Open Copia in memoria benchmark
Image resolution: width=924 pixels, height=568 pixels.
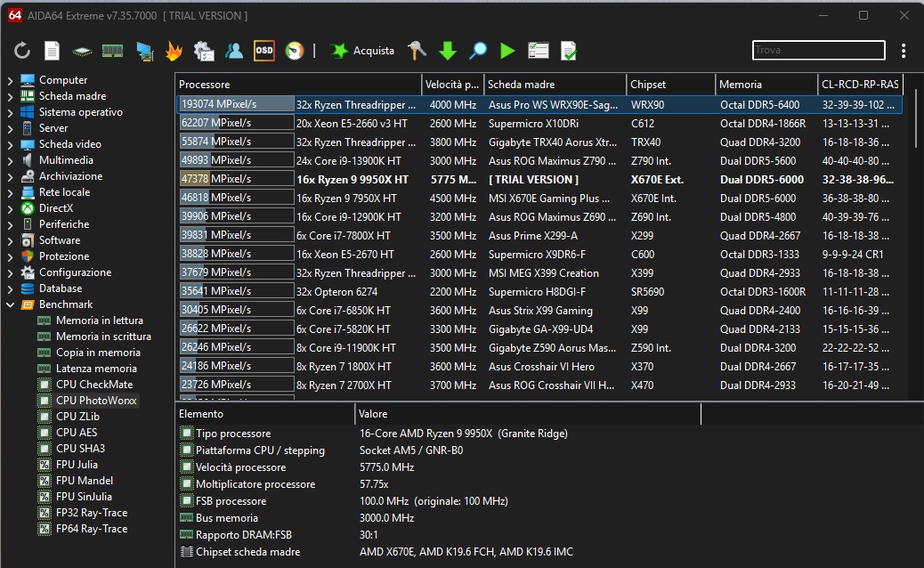[x=98, y=353]
